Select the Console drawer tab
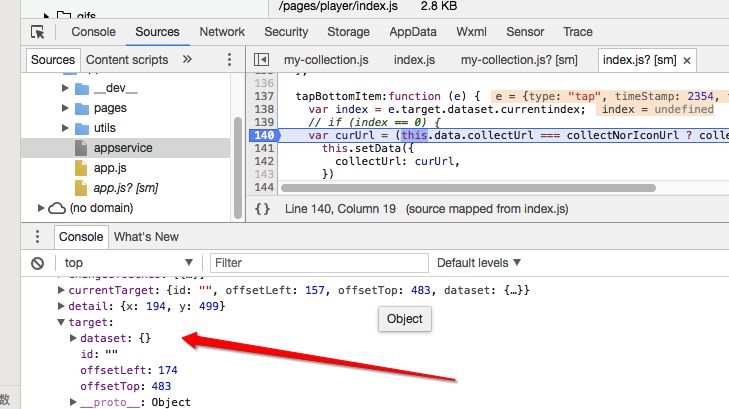 pyautogui.click(x=81, y=237)
